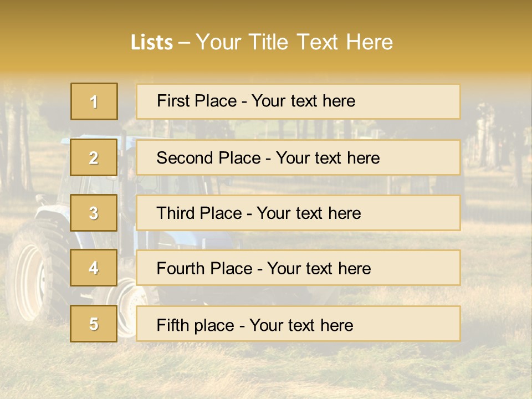Click the 'Your Title Text Here' title text

[294, 42]
